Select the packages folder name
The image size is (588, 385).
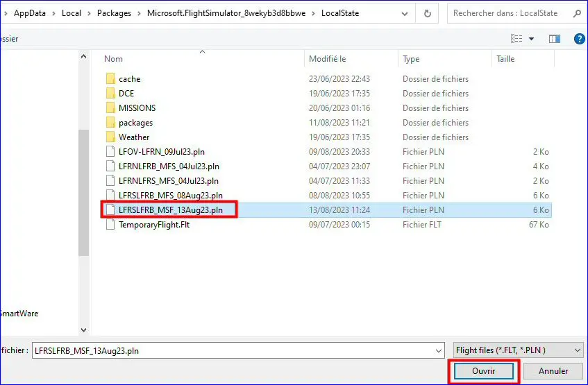click(x=136, y=123)
